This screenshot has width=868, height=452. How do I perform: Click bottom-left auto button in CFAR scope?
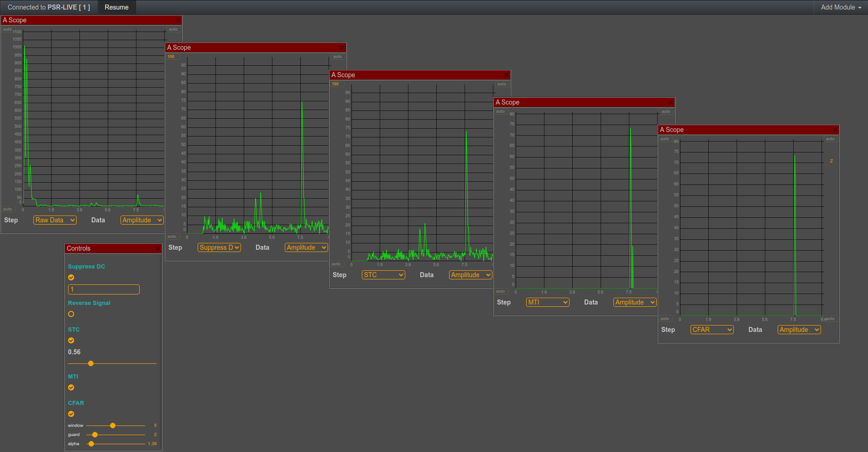[665, 319]
